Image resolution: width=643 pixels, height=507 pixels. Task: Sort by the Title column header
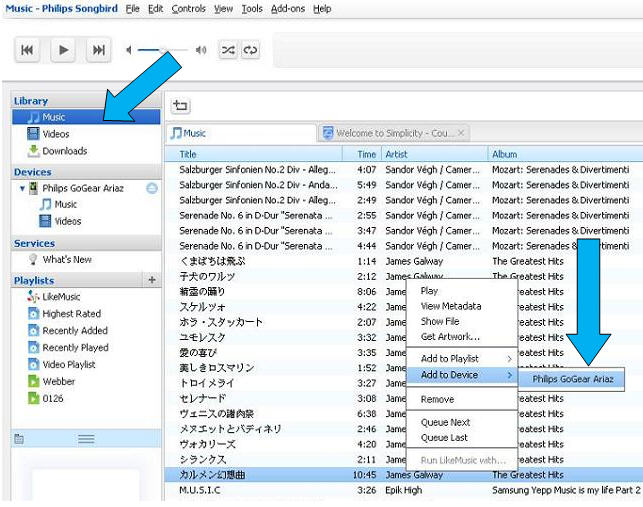coord(254,154)
